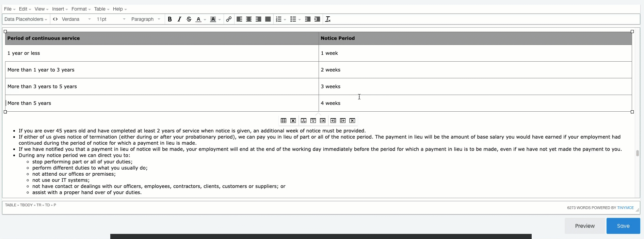The height and width of the screenshot is (239, 644).
Task: Open the 11pt font size dropdown
Action: tap(111, 19)
